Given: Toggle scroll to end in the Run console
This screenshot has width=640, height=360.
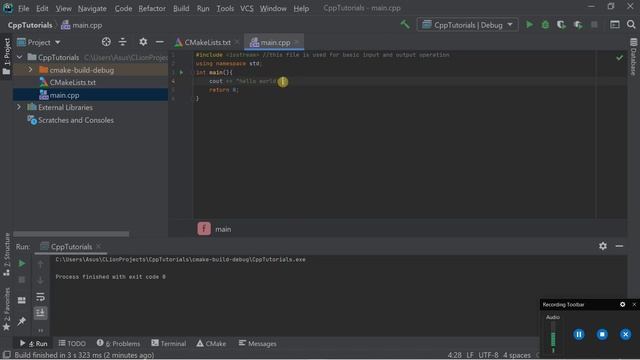Looking at the screenshot, I should 40,313.
